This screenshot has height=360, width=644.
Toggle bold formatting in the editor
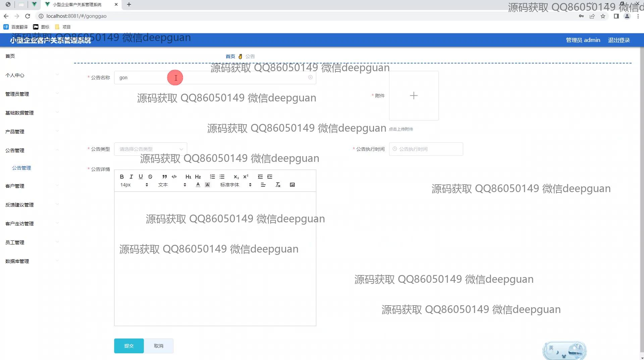pyautogui.click(x=122, y=177)
